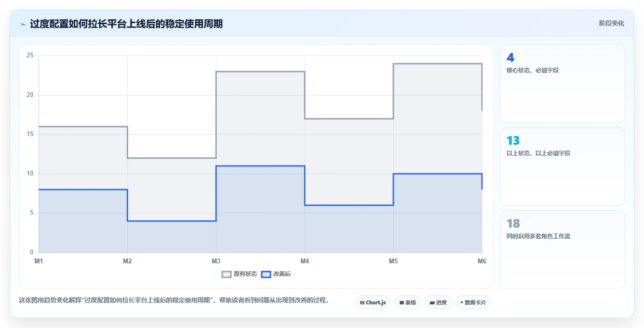This screenshot has width=644, height=328.
Task: Select the 进度 tag
Action: tap(438, 302)
